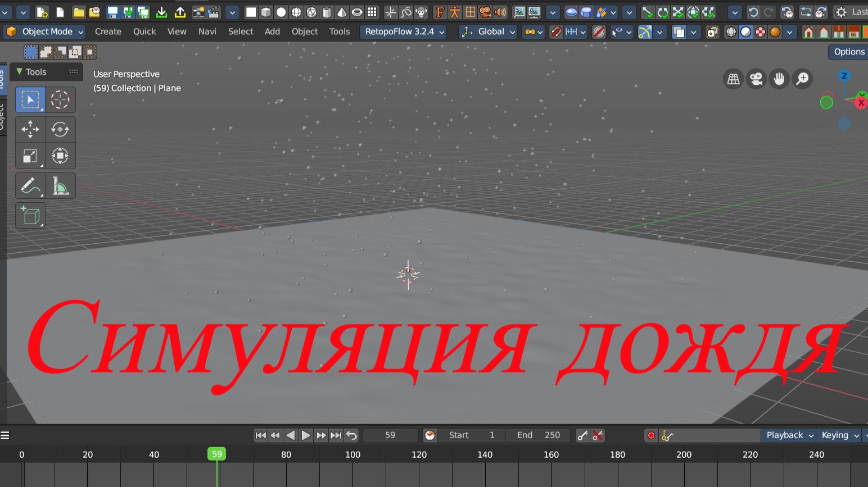Toggle viewport overlays
Screen dimensions: 868x487
(x=679, y=32)
